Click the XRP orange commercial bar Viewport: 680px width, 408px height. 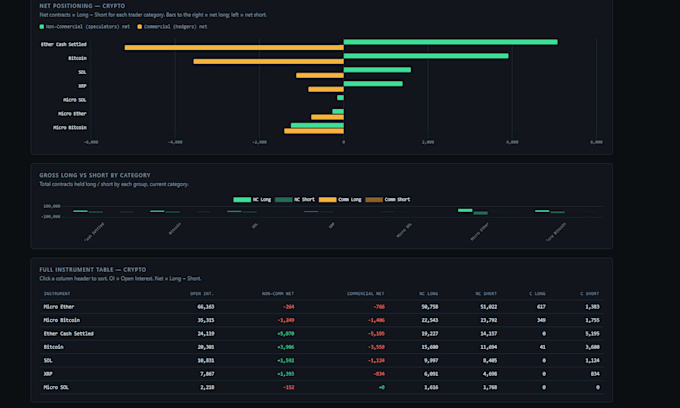coord(326,89)
